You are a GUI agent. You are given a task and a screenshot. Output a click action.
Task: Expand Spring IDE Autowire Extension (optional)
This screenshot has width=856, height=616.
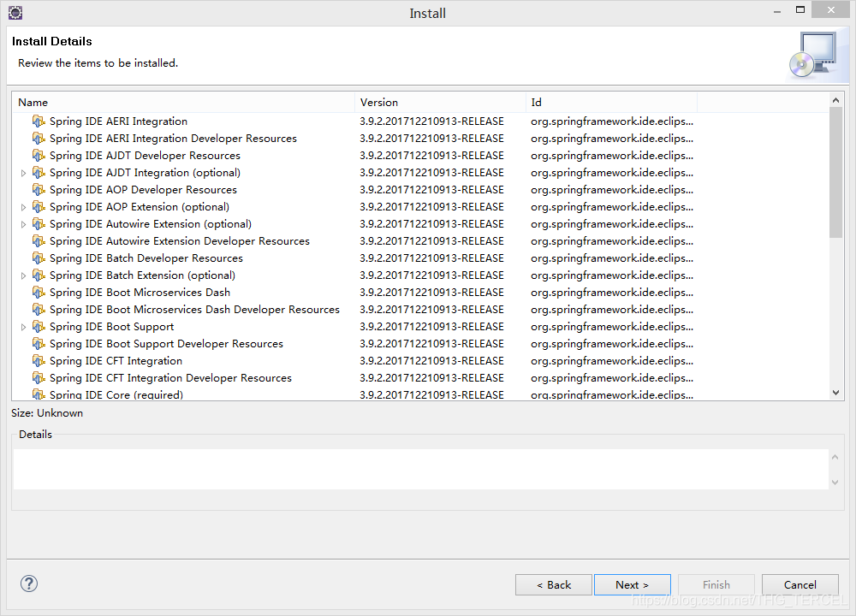coord(23,224)
